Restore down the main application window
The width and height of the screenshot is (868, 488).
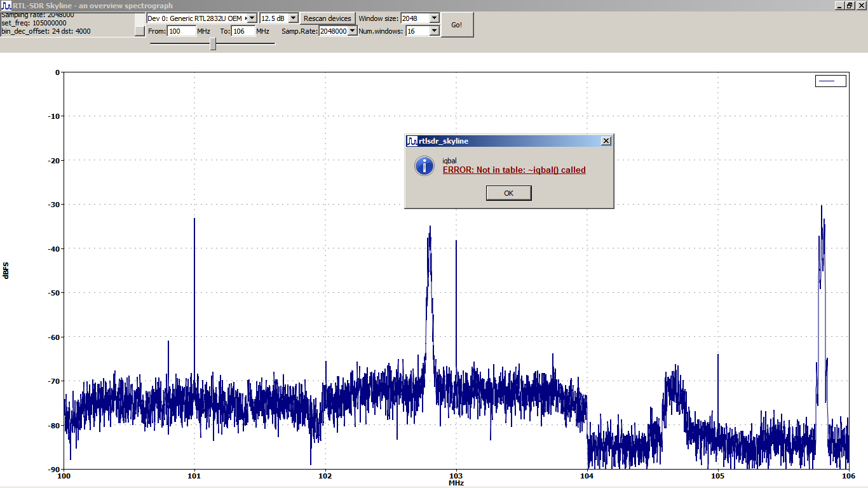[x=850, y=5]
